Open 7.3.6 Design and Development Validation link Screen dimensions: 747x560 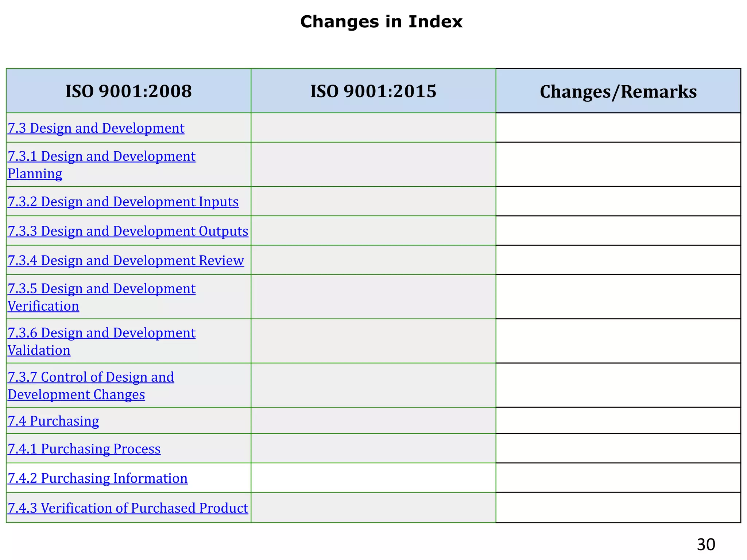tap(101, 333)
